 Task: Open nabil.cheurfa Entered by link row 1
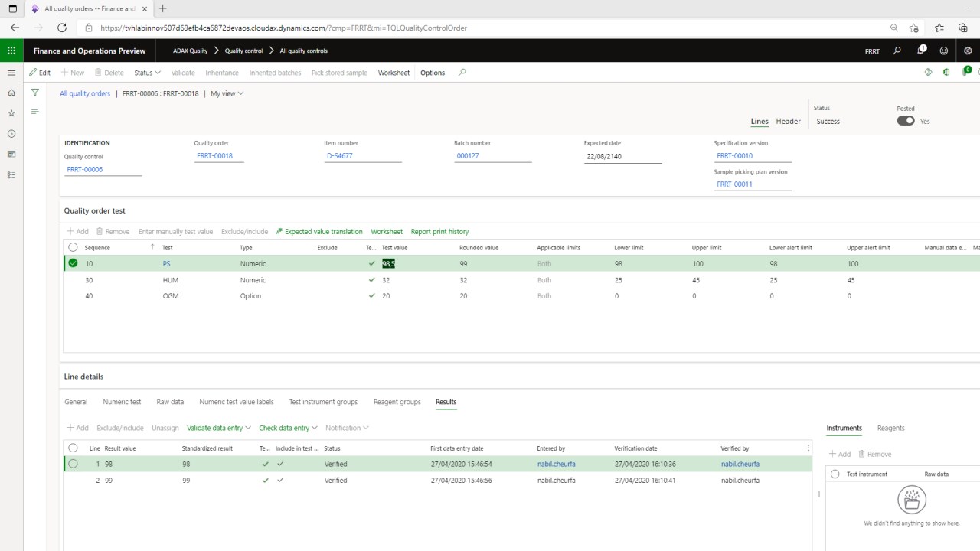pyautogui.click(x=556, y=464)
